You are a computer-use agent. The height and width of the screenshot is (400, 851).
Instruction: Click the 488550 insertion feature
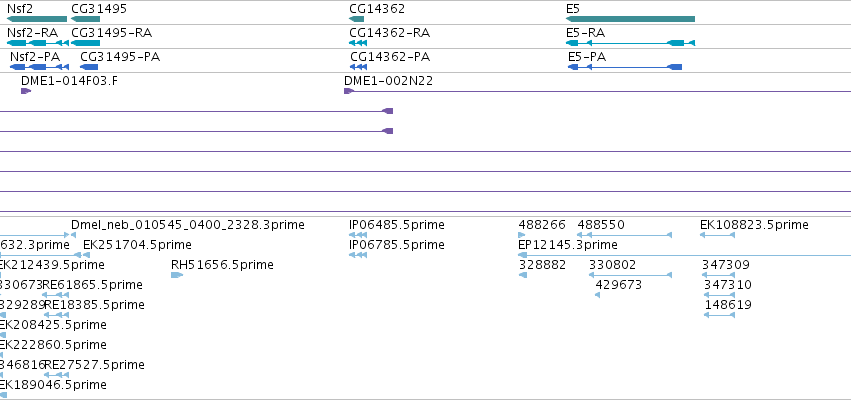(x=625, y=235)
